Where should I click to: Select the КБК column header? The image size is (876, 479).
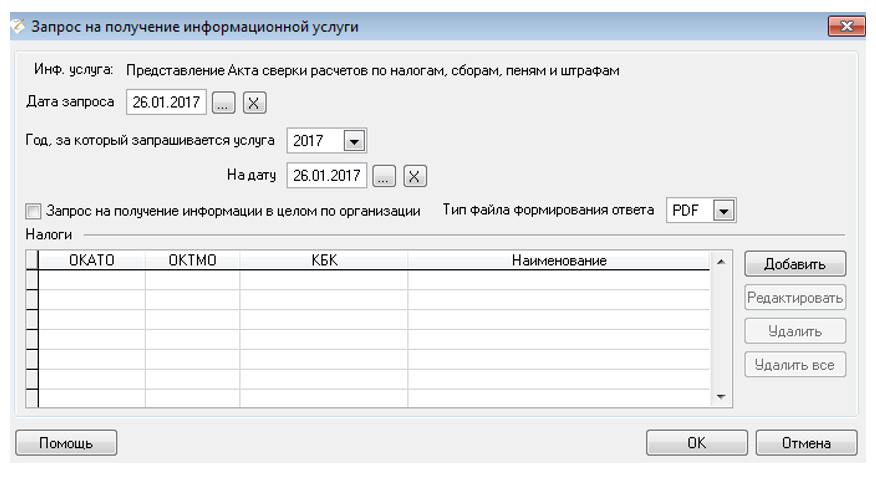pos(323,261)
